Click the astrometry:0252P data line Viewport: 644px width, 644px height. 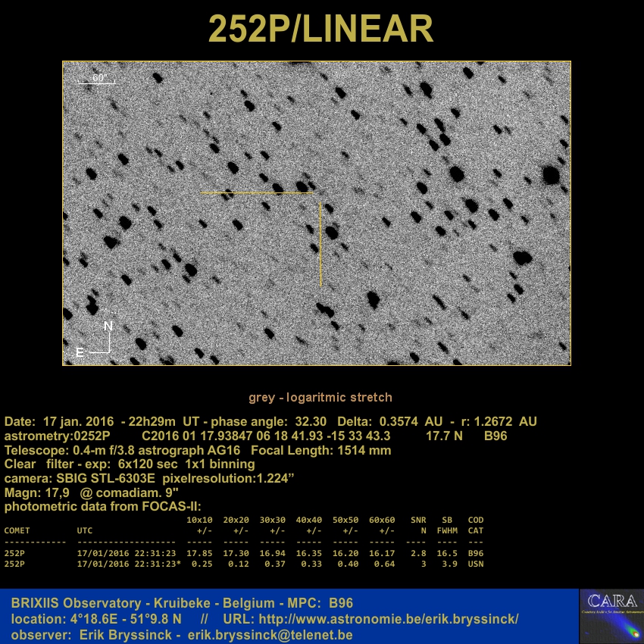[x=58, y=436]
